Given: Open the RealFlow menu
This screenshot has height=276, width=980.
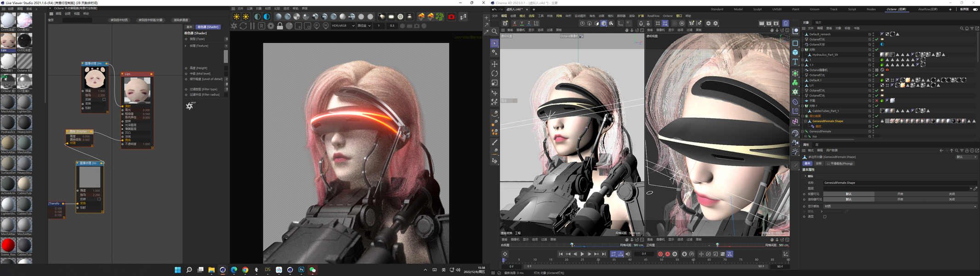Looking at the screenshot, I should 653,16.
